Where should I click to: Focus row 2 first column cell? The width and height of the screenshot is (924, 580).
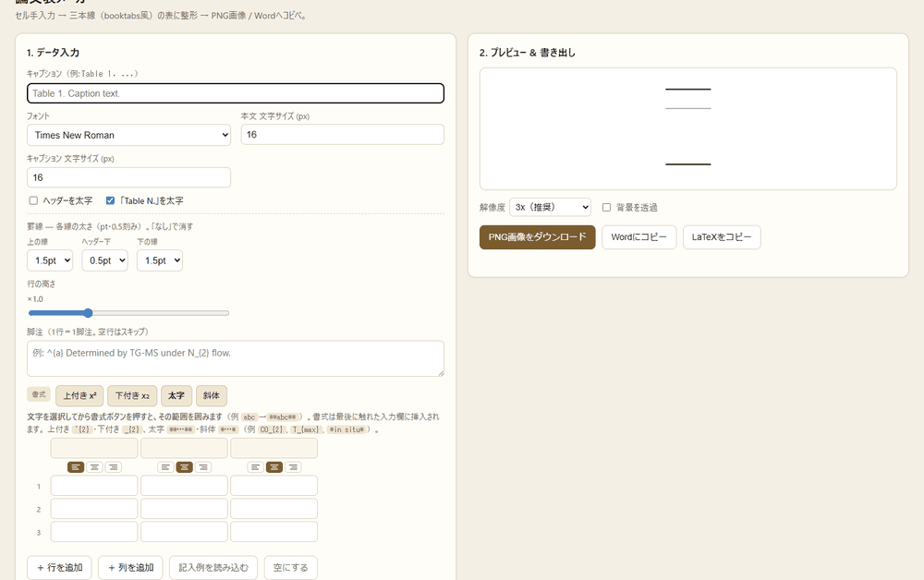click(x=94, y=509)
